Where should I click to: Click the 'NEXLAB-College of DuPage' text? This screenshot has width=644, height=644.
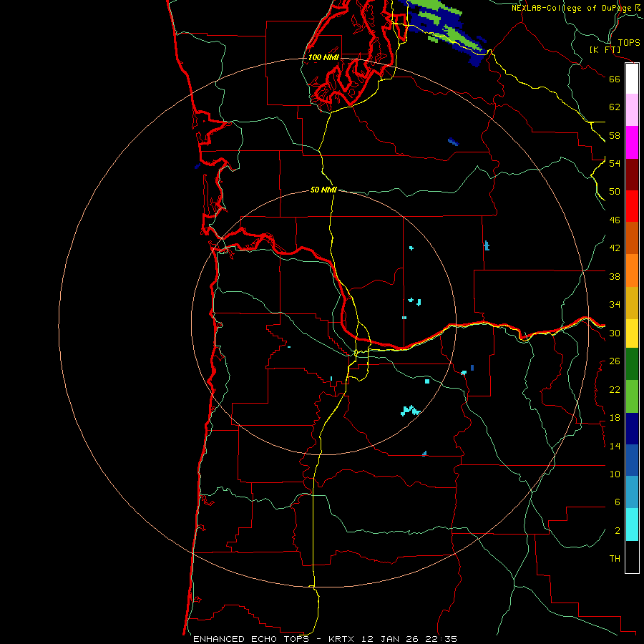pyautogui.click(x=571, y=8)
